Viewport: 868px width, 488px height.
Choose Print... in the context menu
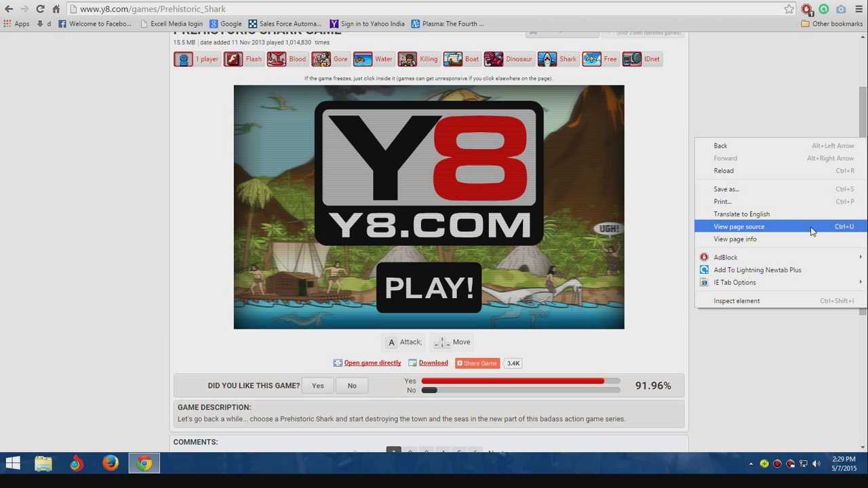point(781,201)
